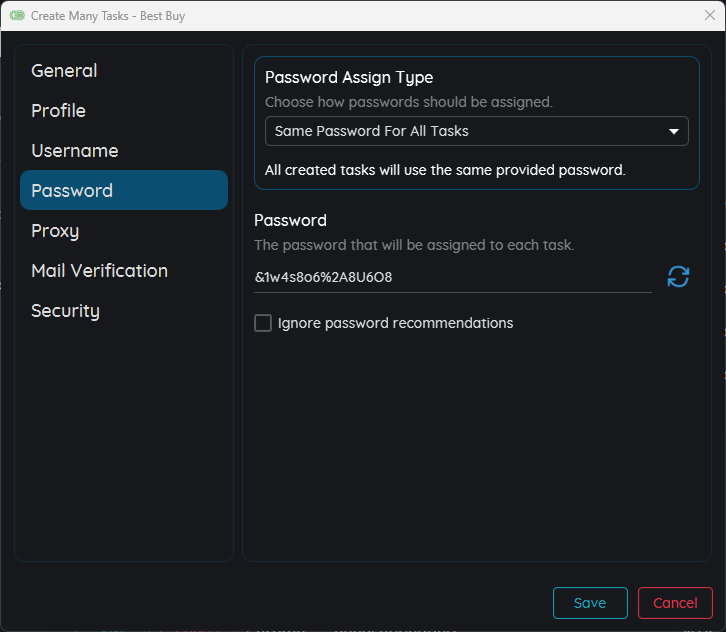Navigate to the Mail Verification section
Screen dimensions: 726x632
click(99, 271)
